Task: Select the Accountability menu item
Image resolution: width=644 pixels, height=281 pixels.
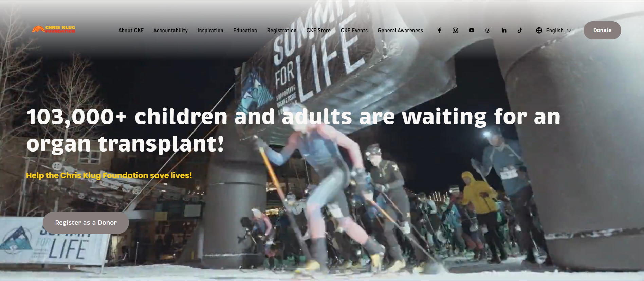Action: [170, 31]
